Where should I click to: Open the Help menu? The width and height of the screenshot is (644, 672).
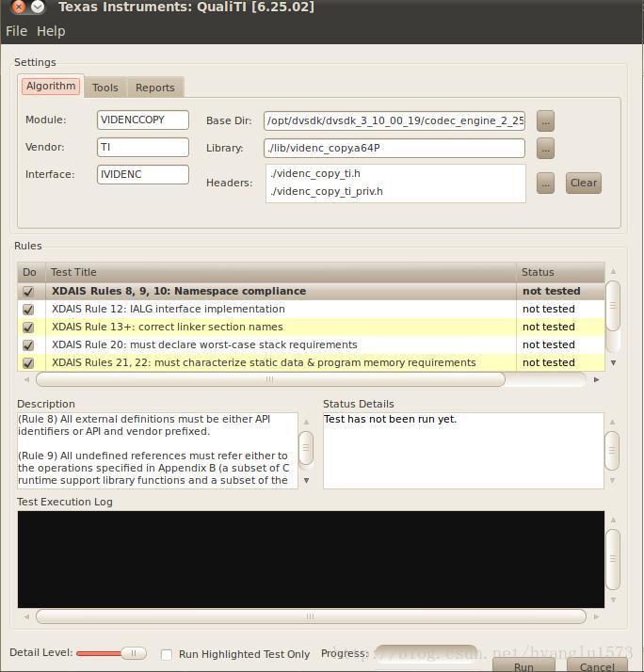coord(51,31)
